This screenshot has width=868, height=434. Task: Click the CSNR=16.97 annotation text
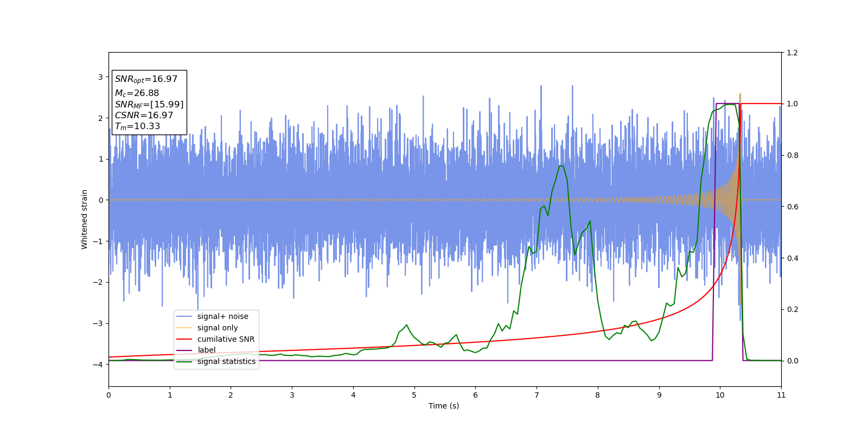pos(144,116)
